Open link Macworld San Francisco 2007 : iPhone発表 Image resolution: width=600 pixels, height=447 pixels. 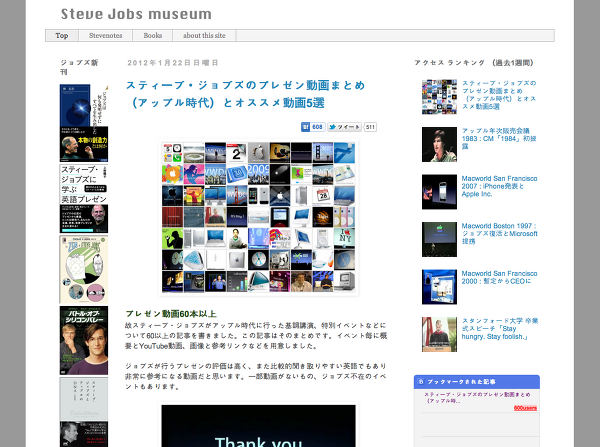pos(499,186)
